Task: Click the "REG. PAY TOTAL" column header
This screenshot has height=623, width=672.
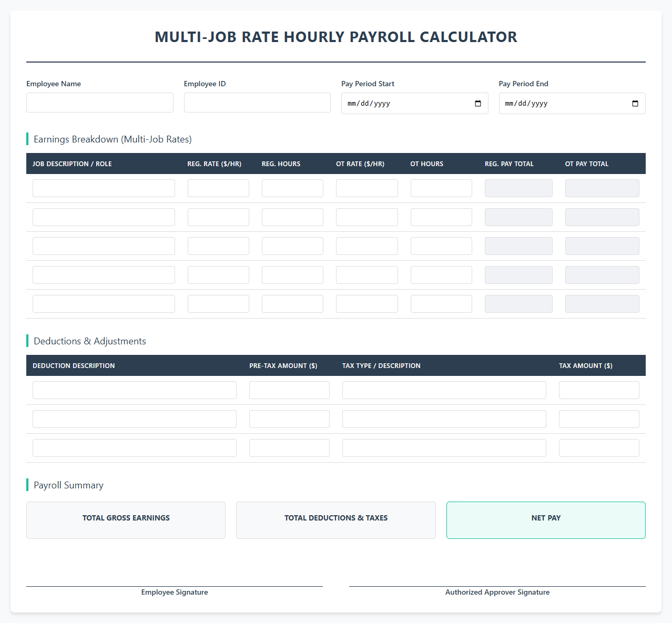Action: [x=509, y=164]
